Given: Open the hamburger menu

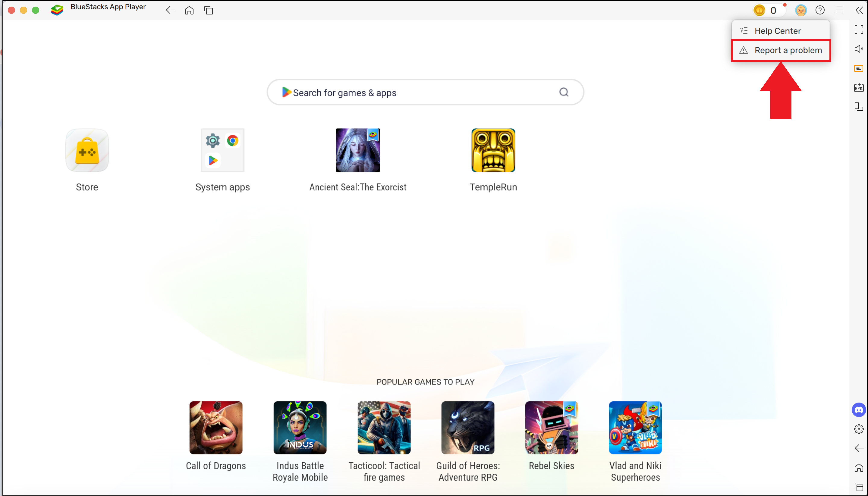Looking at the screenshot, I should pos(839,10).
